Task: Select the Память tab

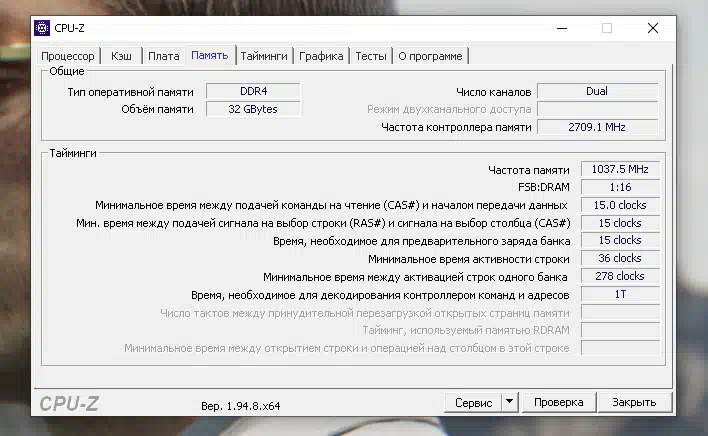Action: (x=210, y=55)
